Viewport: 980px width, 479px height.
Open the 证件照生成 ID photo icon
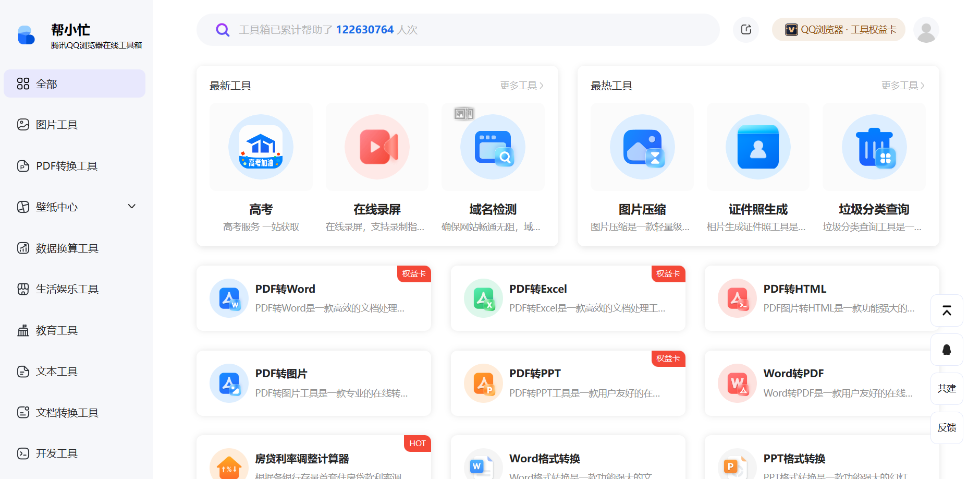pos(758,147)
